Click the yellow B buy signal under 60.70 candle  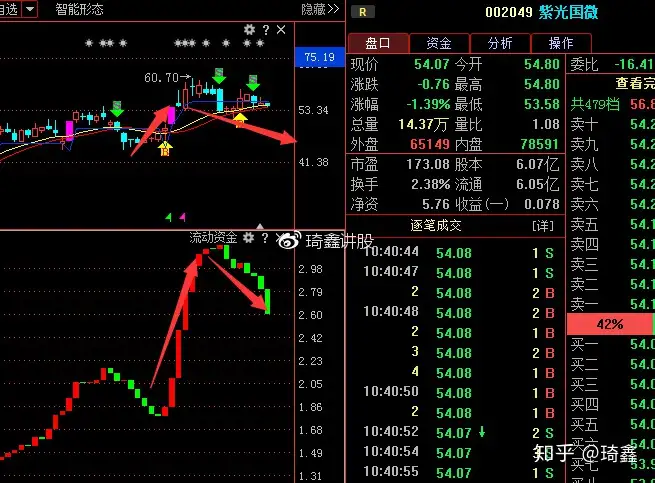coord(165,149)
